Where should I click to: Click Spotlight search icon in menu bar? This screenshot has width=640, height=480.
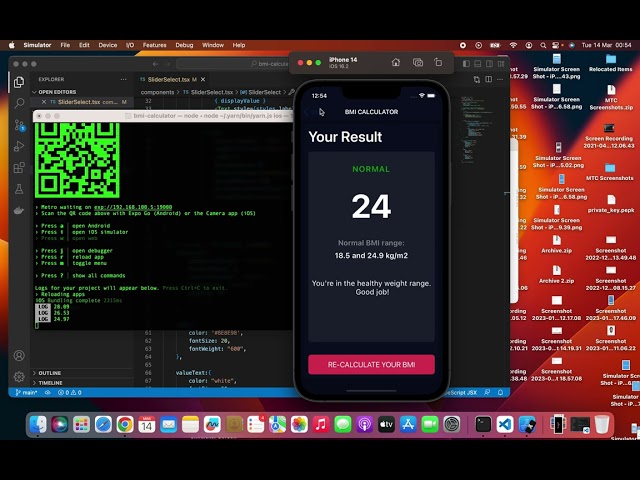[543, 45]
